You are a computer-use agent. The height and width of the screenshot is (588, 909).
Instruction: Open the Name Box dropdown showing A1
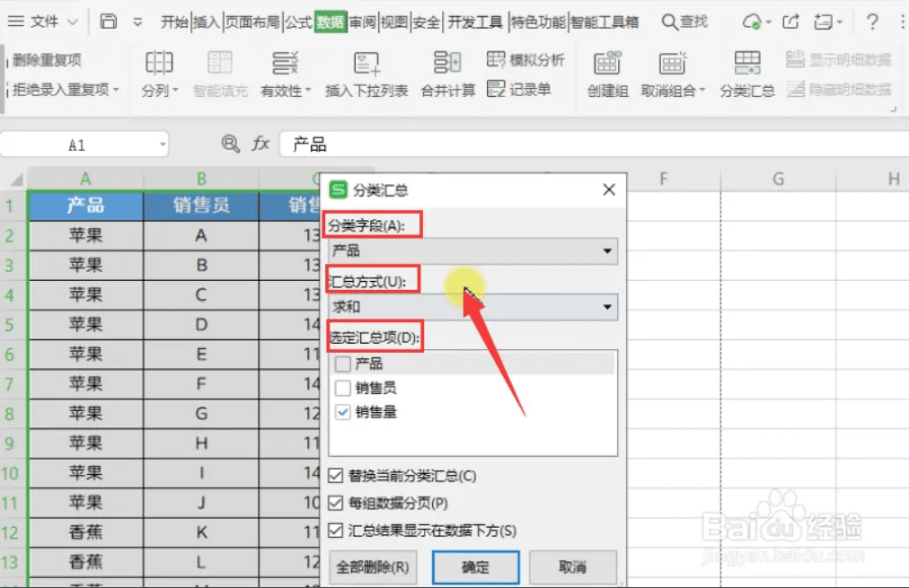(163, 143)
